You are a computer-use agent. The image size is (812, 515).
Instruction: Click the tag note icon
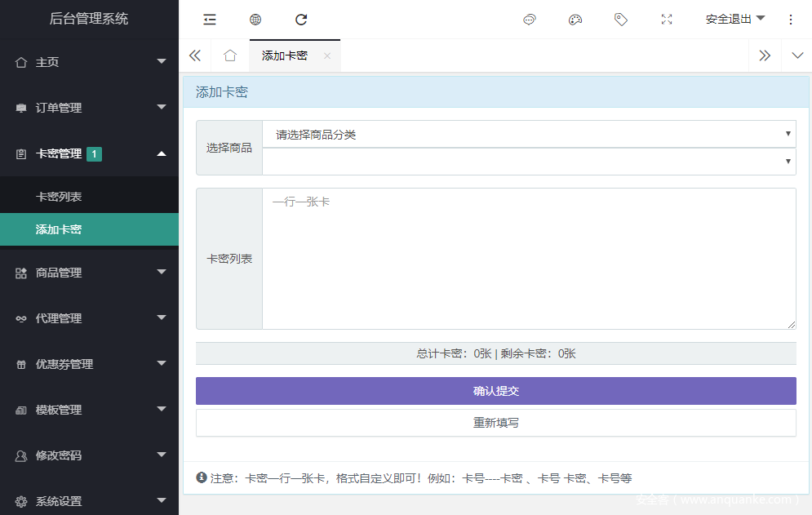click(x=621, y=20)
